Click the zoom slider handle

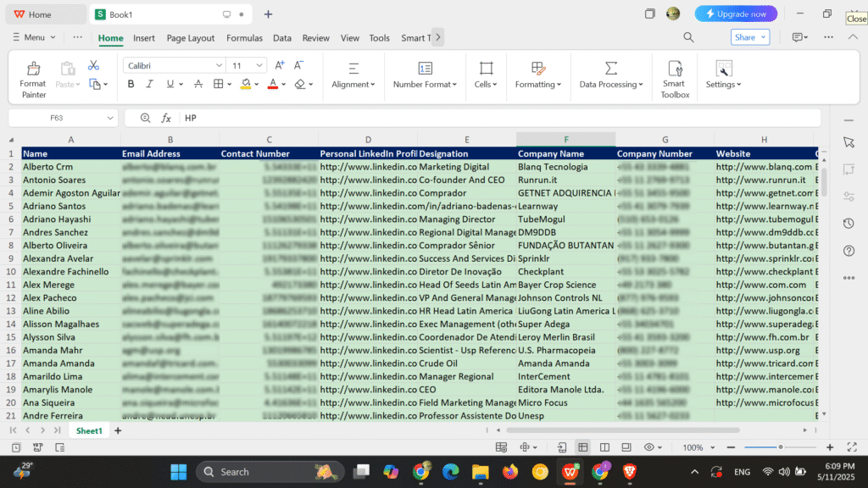(x=781, y=447)
